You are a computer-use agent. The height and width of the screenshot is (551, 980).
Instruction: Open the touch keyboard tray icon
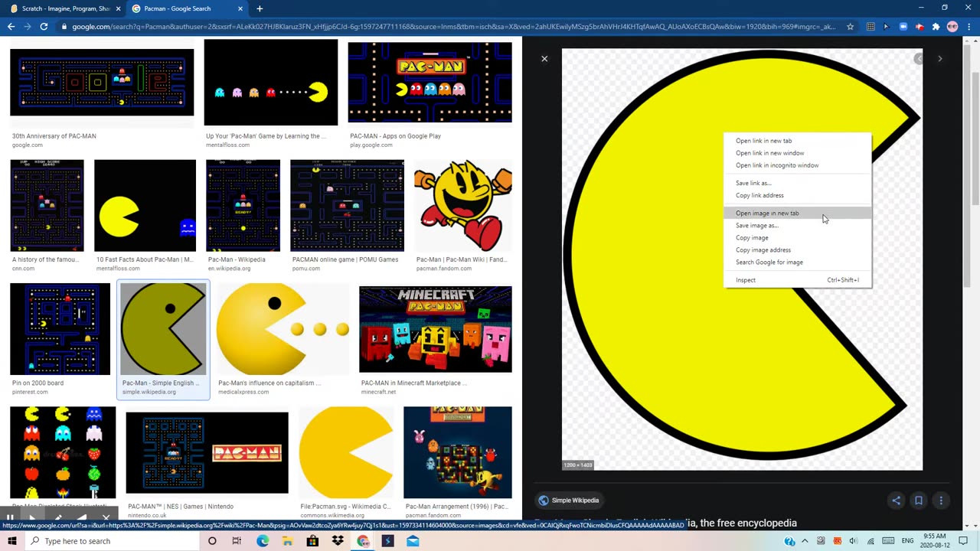[x=887, y=541]
